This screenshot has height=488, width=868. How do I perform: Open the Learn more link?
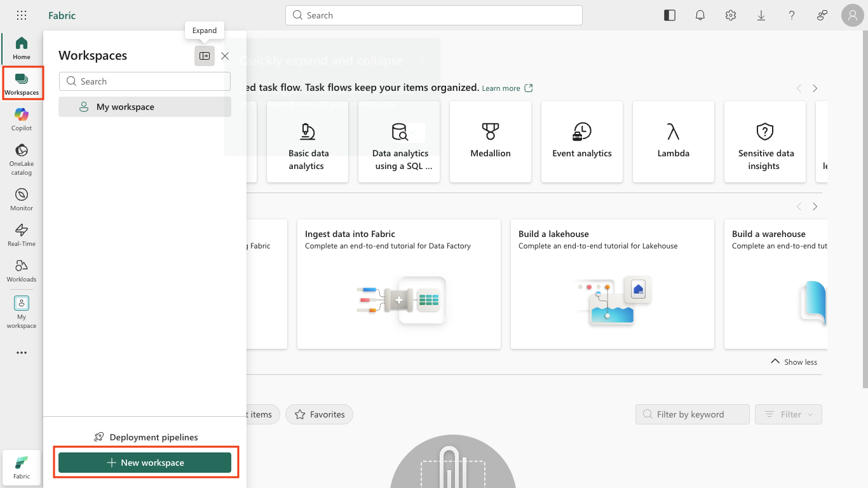[507, 88]
